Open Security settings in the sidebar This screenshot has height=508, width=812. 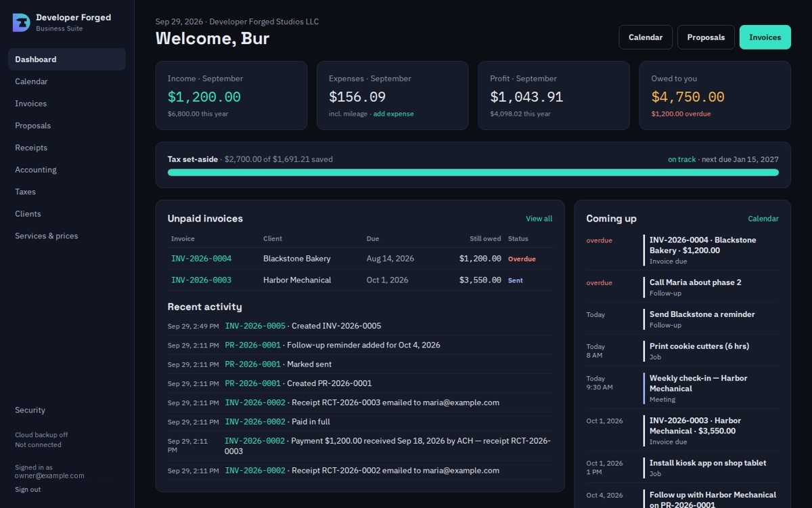coord(67,410)
